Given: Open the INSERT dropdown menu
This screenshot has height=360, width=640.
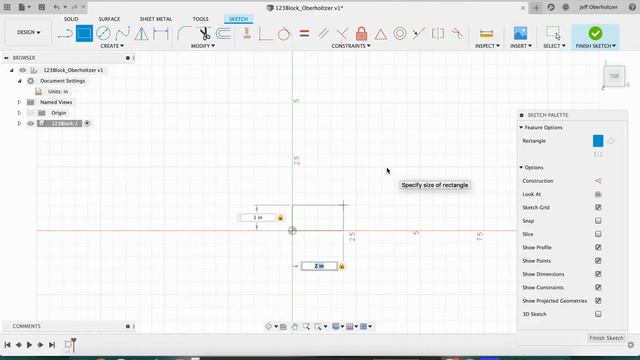Looking at the screenshot, I should 521,46.
